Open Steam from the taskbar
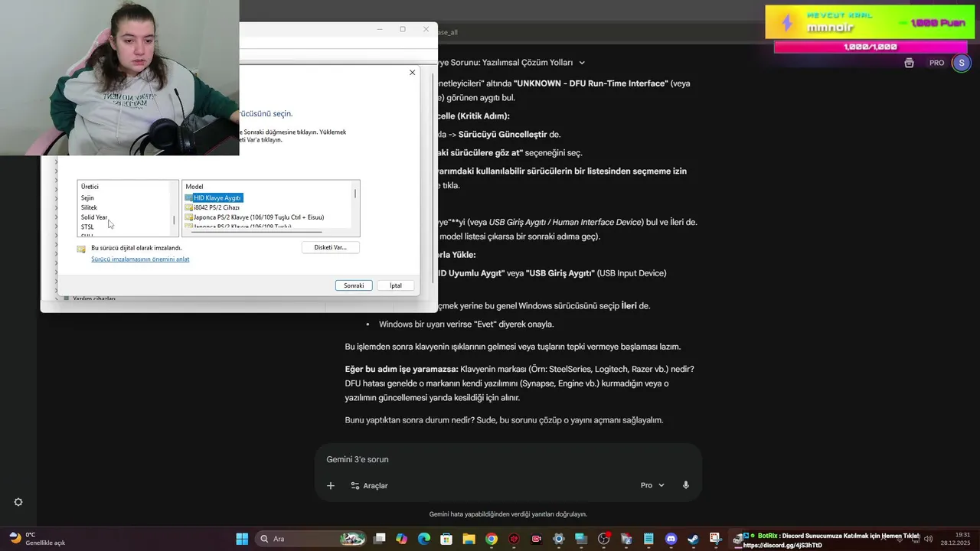This screenshot has width=980, height=551. click(x=693, y=539)
